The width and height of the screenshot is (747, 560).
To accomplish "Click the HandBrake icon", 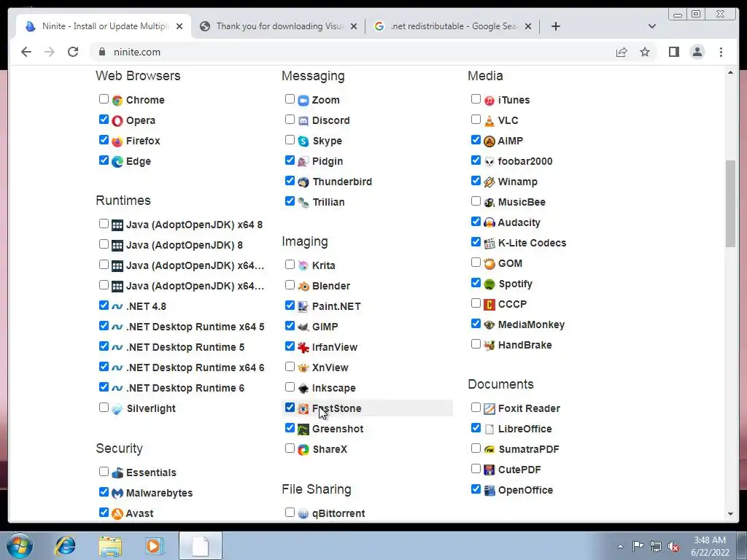I will point(489,345).
